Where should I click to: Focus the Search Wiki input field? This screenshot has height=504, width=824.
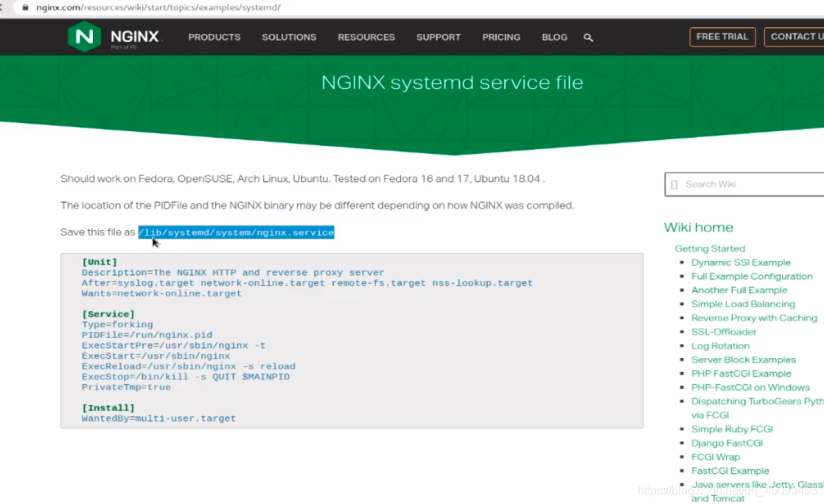tap(744, 184)
